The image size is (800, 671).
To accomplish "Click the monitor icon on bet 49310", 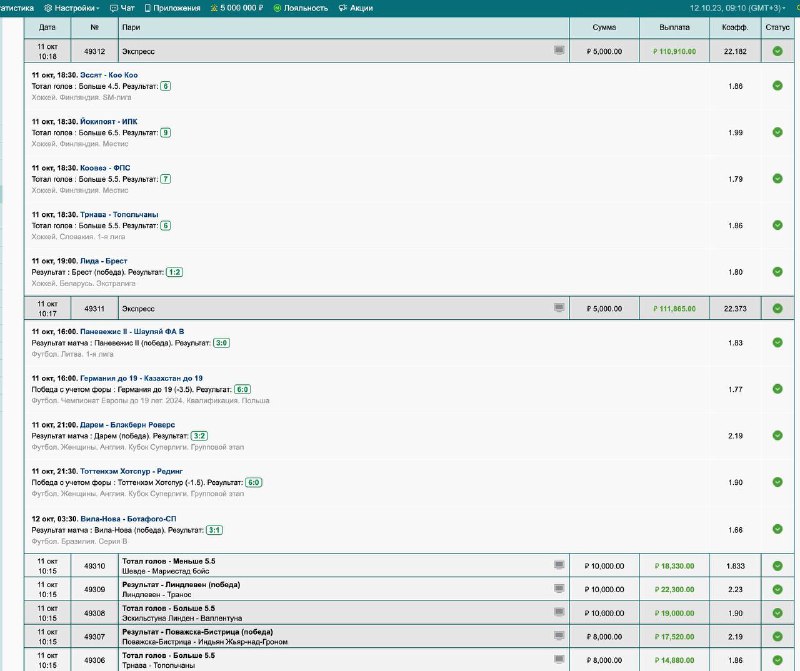I will pos(560,565).
